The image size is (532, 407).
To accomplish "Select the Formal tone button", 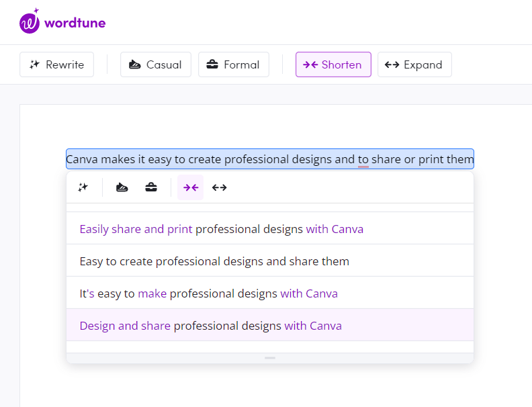I will 234,64.
